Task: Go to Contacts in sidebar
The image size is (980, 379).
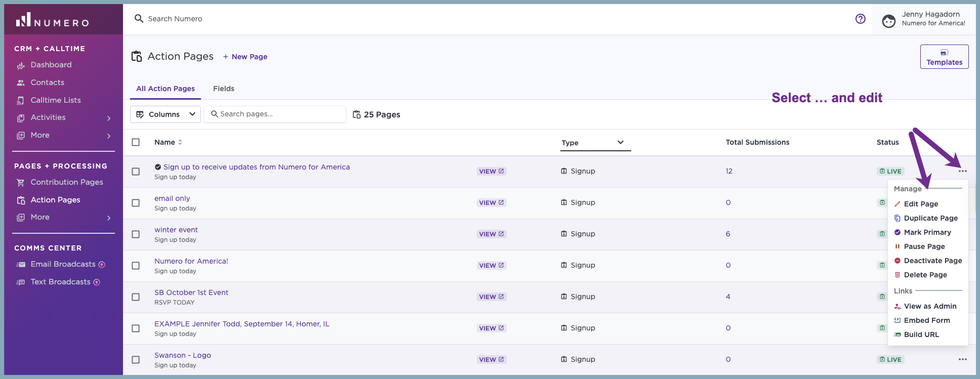Action: (47, 82)
